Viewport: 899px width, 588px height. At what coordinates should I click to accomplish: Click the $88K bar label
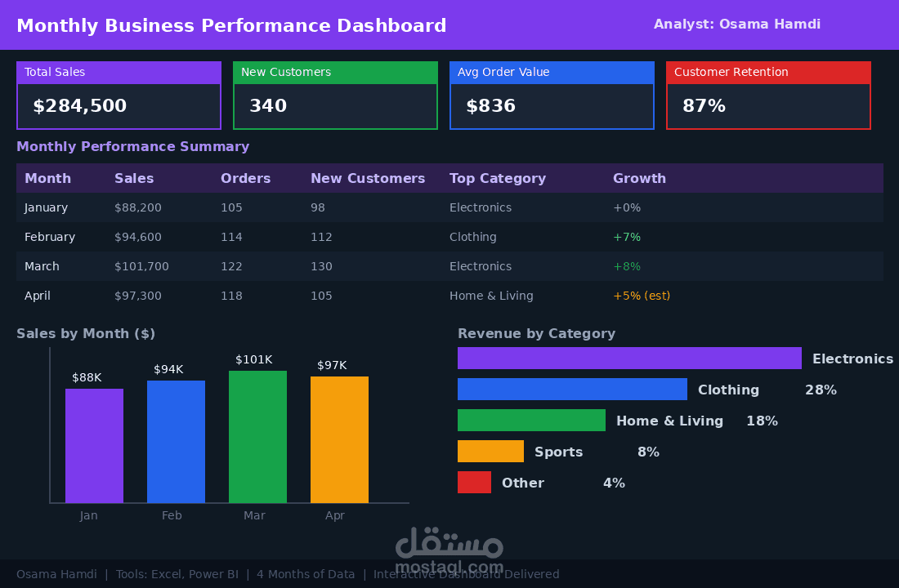click(87, 377)
